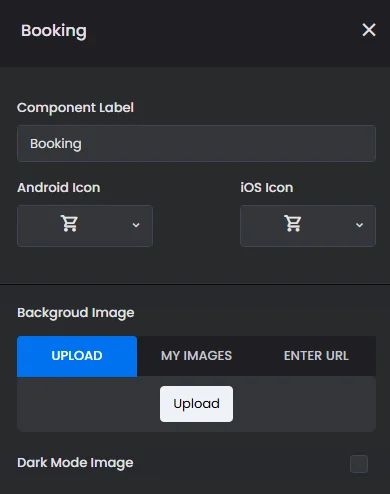Screen dimensions: 390x494
Task: Click the iOS Icon label
Action: [x=267, y=188]
